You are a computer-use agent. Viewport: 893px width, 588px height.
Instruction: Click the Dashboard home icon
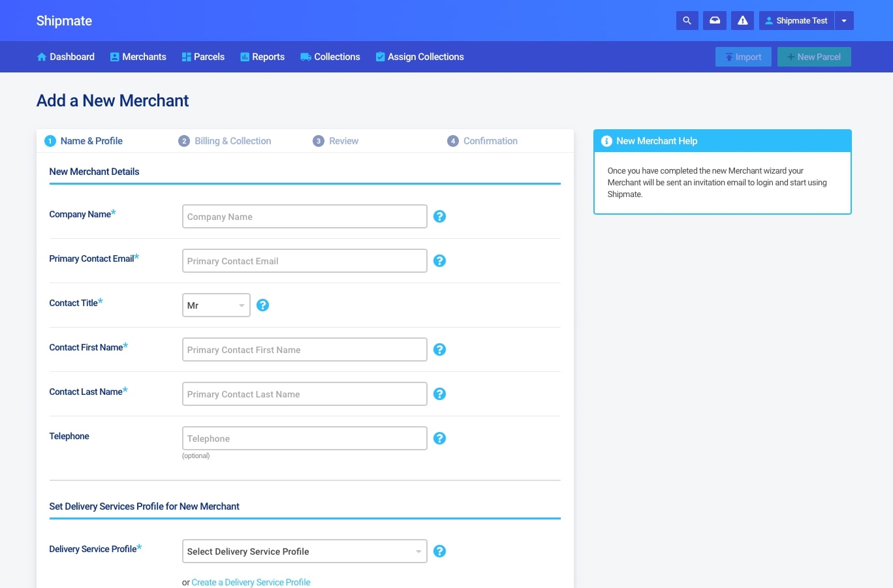[42, 57]
